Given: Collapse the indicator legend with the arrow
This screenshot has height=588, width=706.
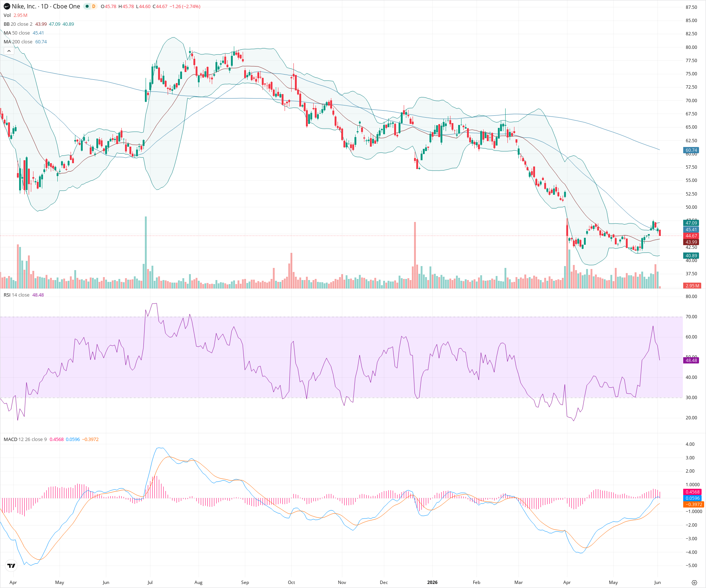Looking at the screenshot, I should point(9,51).
